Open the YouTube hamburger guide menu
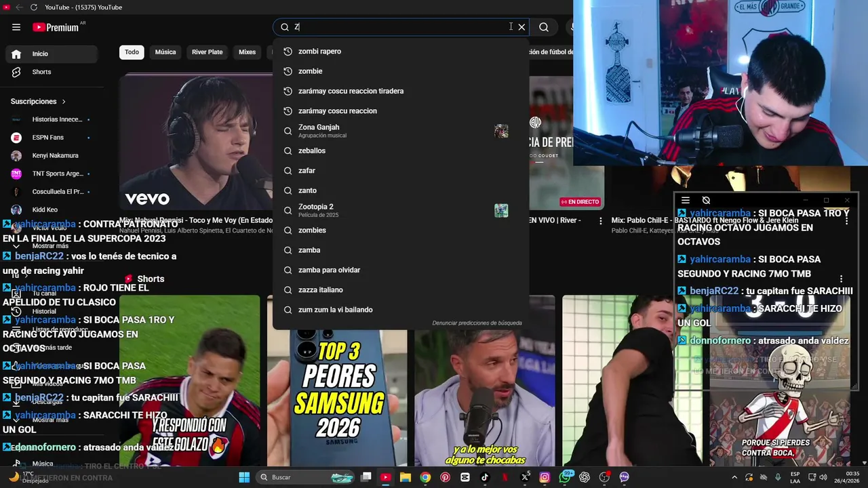This screenshot has height=488, width=868. [x=16, y=27]
